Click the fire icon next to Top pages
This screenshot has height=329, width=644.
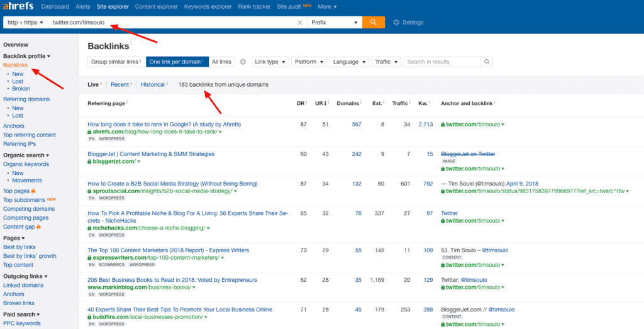tap(33, 191)
